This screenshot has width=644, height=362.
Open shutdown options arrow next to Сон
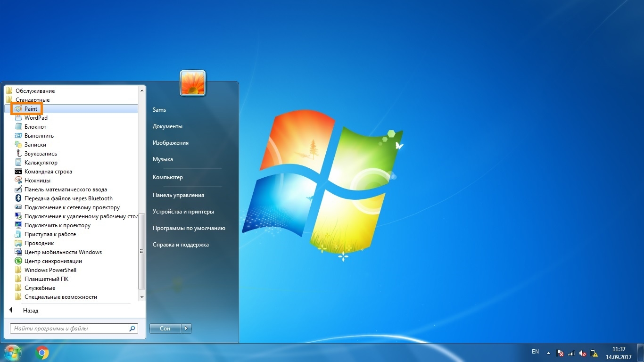click(187, 329)
